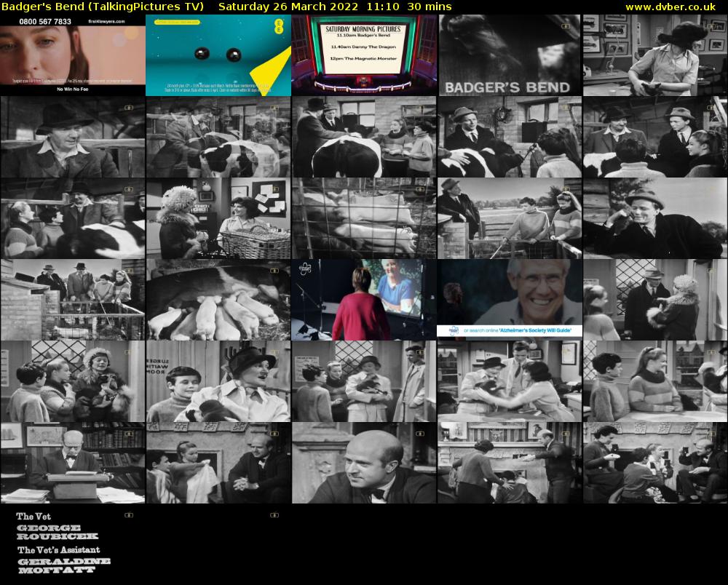Open thumbnail of bald man seated with girl holding cloth
The width and height of the screenshot is (728, 585).
(x=218, y=463)
